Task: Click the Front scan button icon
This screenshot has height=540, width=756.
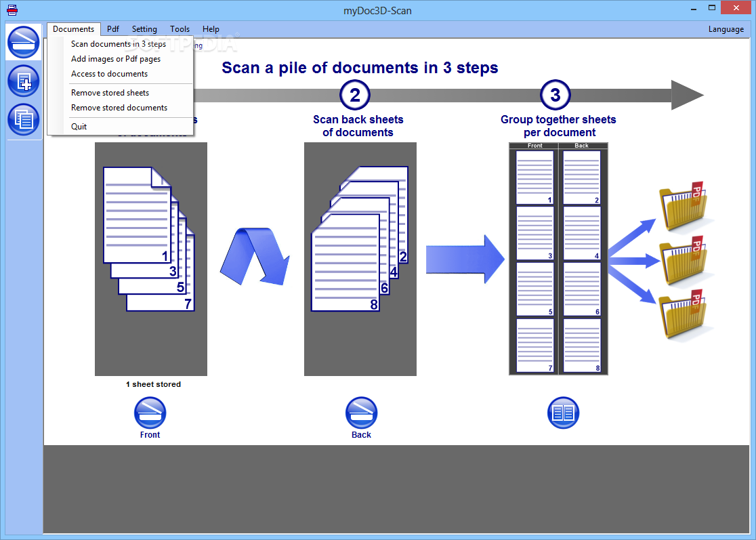Action: pyautogui.click(x=150, y=413)
